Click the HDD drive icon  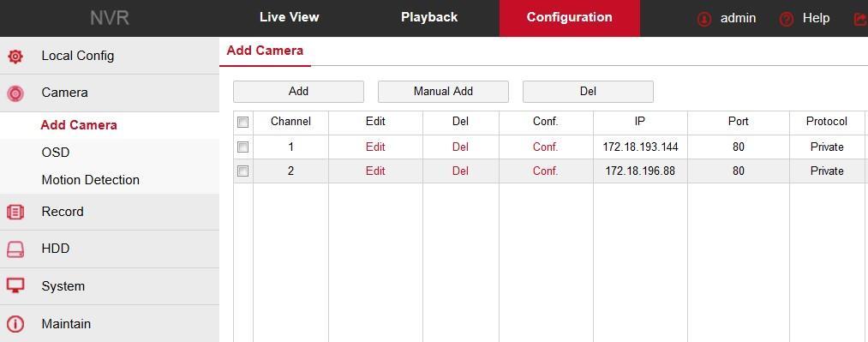pyautogui.click(x=15, y=249)
